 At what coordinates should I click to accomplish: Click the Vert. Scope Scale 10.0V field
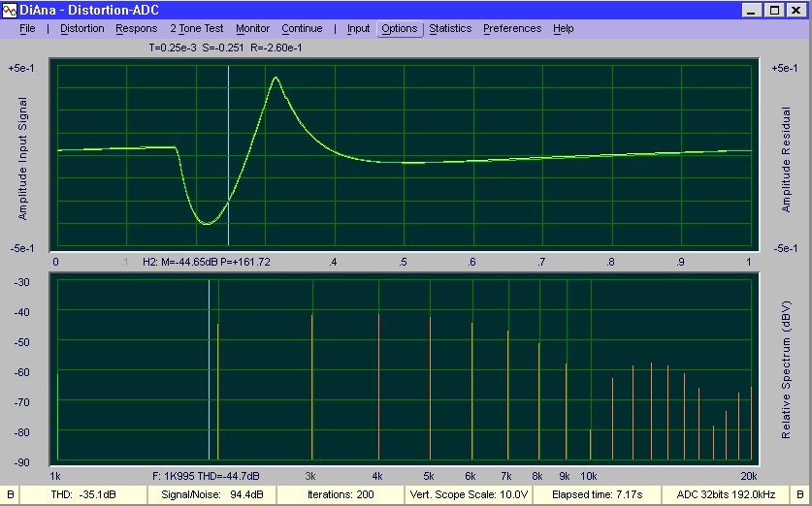point(469,494)
